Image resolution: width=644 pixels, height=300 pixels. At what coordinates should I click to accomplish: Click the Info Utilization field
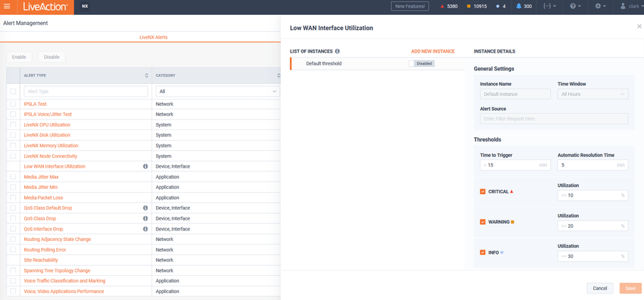[593, 256]
